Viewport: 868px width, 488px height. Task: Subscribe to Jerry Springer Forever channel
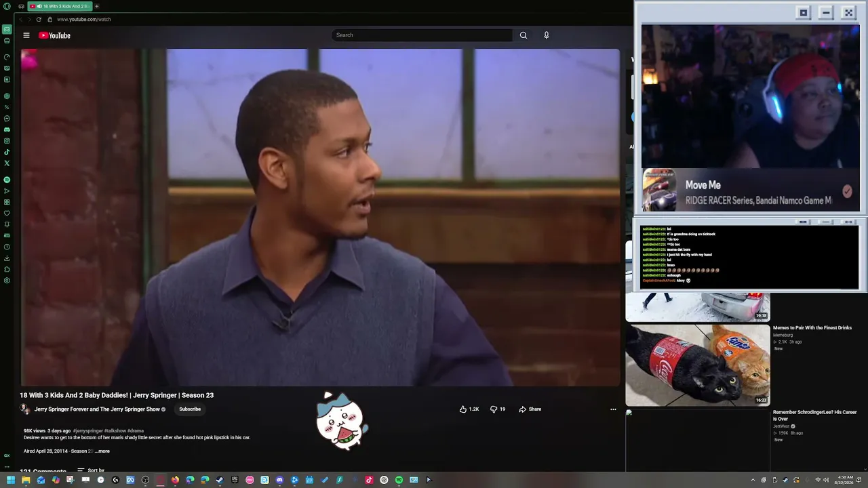pyautogui.click(x=190, y=409)
